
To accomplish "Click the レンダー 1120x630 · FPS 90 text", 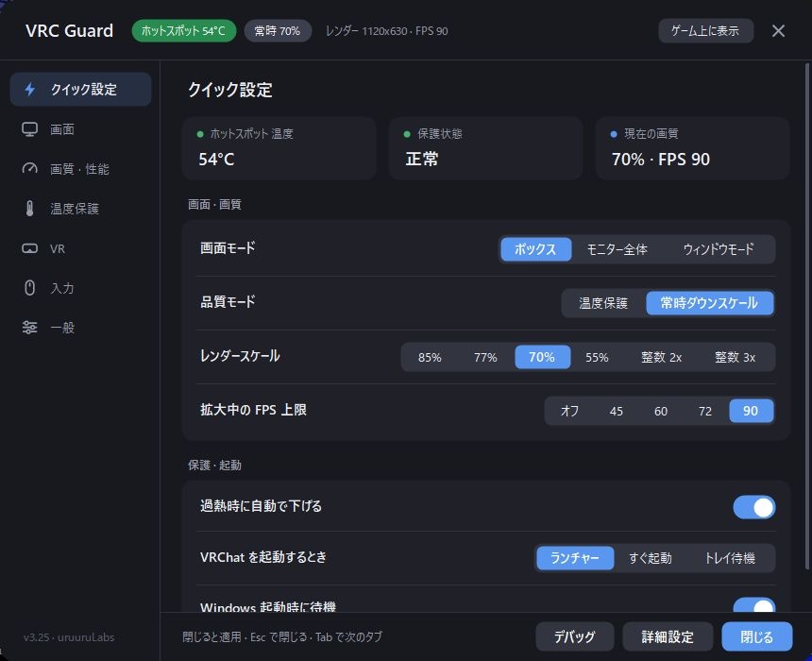I will pyautogui.click(x=387, y=31).
